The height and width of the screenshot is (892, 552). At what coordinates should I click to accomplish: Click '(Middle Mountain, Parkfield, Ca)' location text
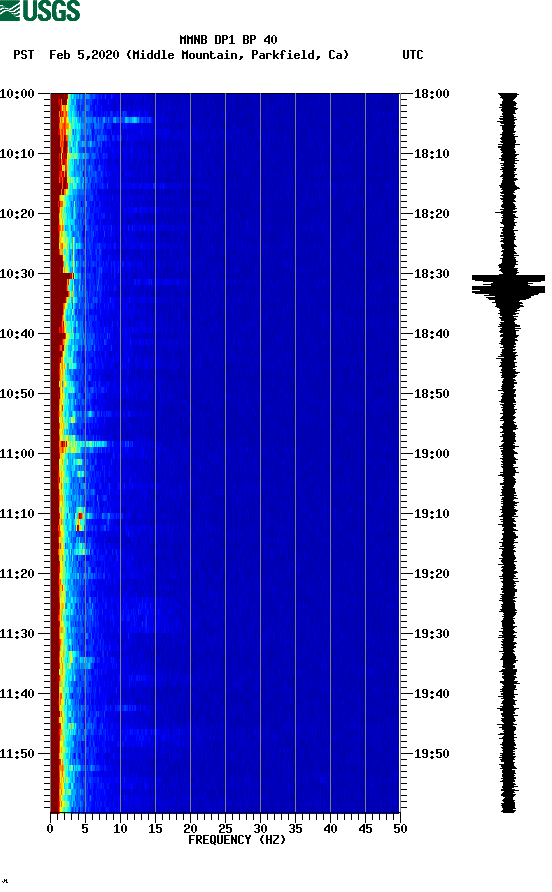coord(237,55)
